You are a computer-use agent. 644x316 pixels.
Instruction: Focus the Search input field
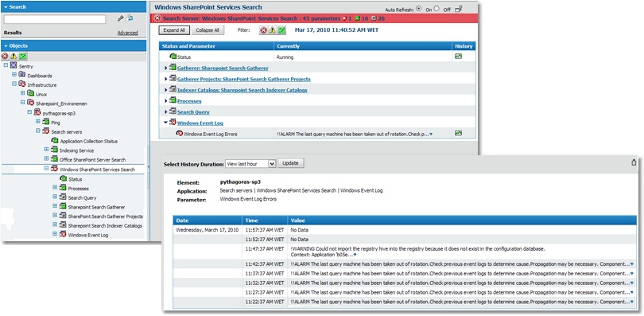click(55, 19)
